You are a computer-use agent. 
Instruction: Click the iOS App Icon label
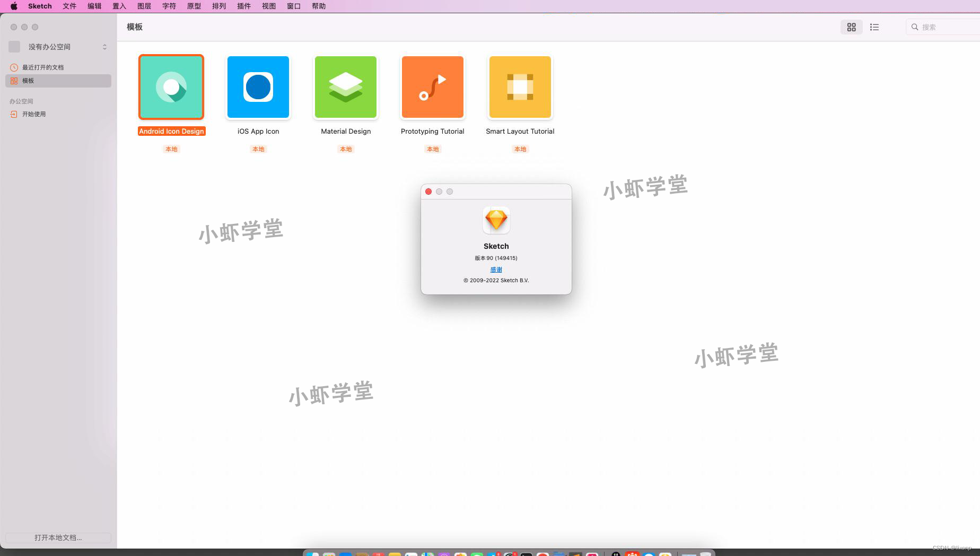(x=258, y=131)
